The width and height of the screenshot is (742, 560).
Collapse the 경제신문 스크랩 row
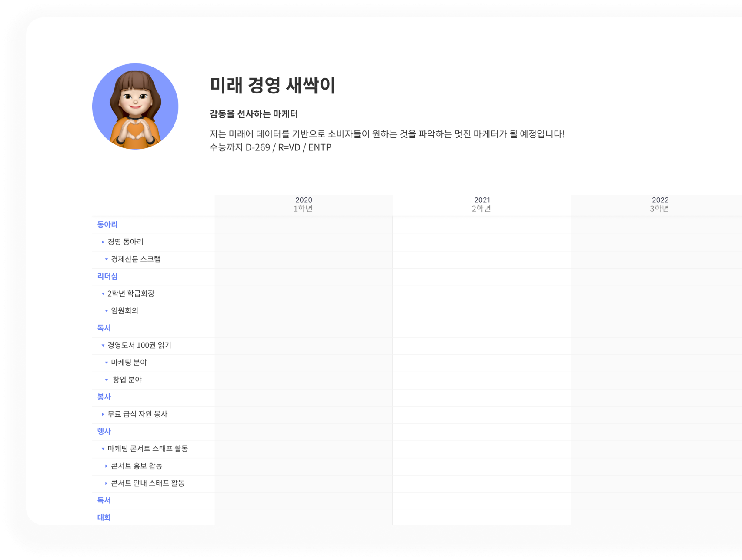tap(106, 260)
